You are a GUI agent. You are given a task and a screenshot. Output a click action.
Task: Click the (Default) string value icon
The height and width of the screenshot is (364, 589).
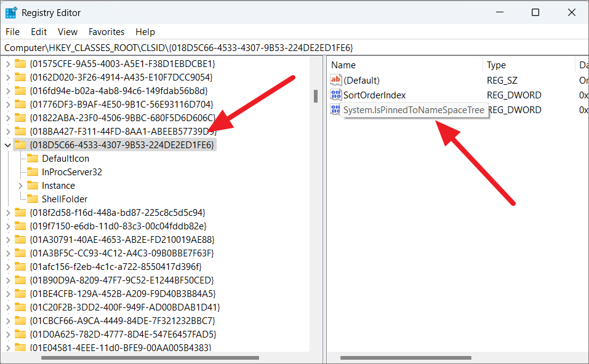(x=335, y=79)
